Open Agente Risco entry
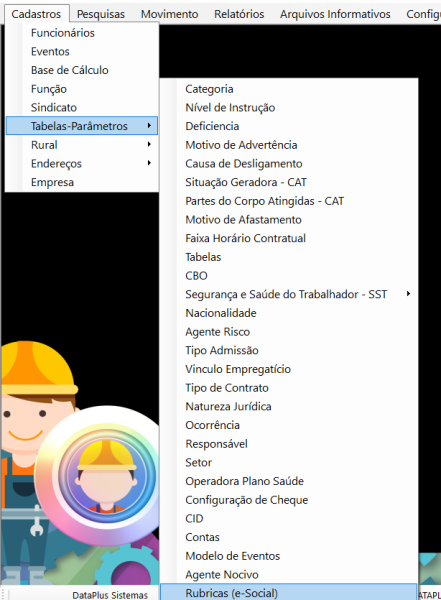 coord(289,332)
